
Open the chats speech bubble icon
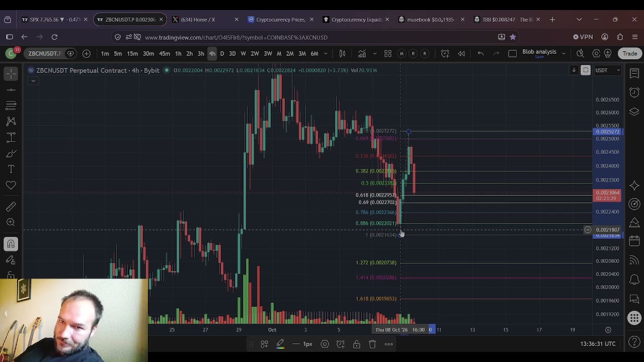point(634,299)
